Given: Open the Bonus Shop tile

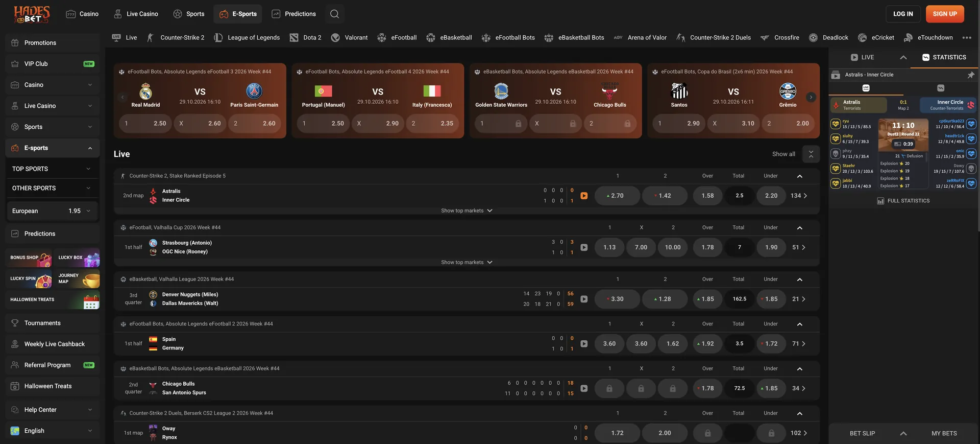Looking at the screenshot, I should coord(29,258).
